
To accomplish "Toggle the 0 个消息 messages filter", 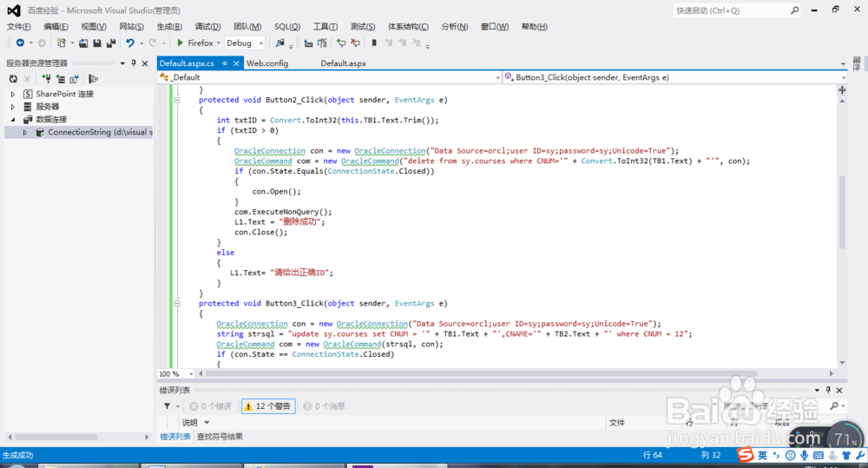I will (x=325, y=406).
